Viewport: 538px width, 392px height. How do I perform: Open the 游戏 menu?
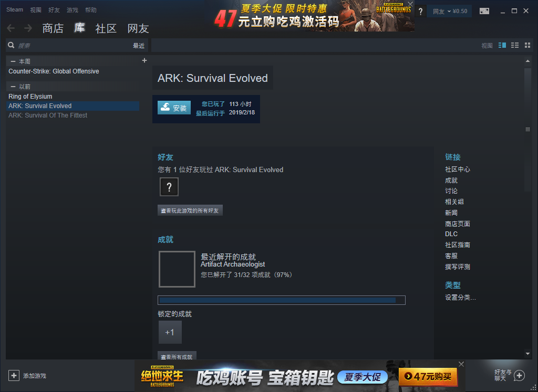pos(73,10)
